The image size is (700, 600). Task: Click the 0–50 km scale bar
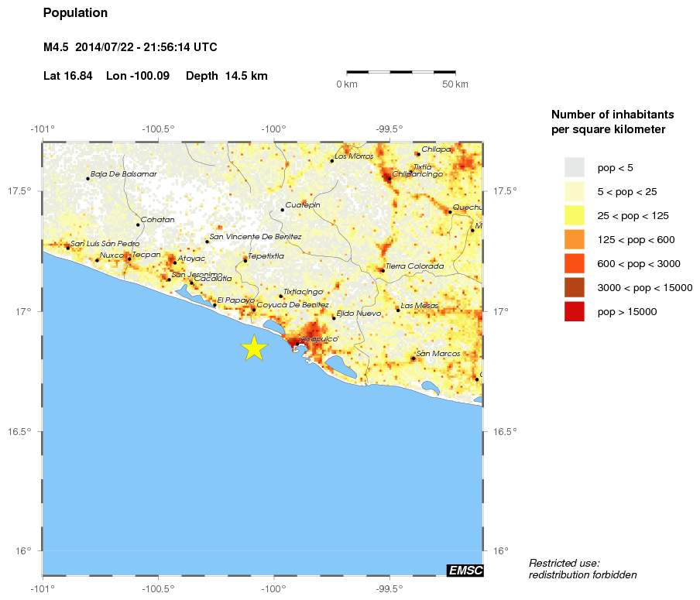click(401, 72)
